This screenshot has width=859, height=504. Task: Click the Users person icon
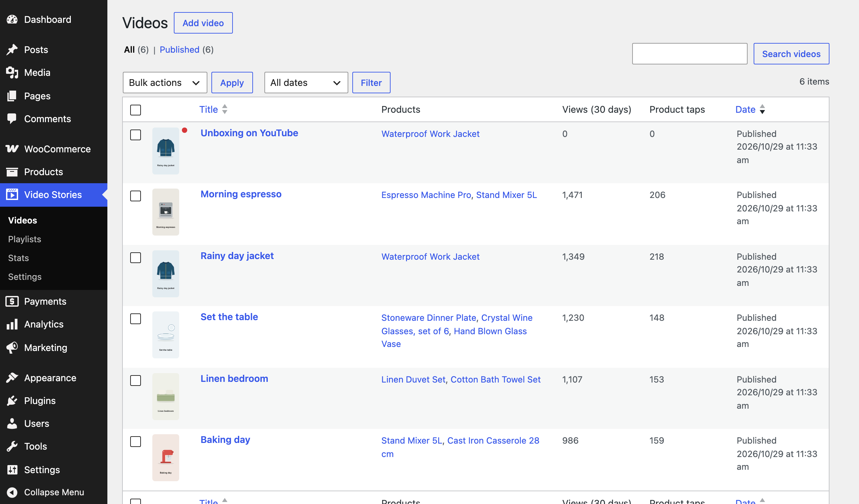pyautogui.click(x=12, y=423)
